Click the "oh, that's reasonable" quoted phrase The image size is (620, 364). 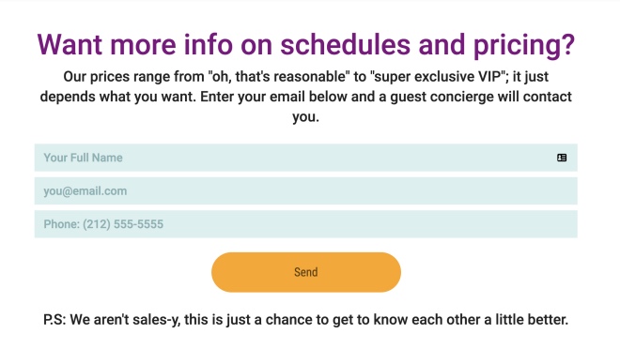278,76
